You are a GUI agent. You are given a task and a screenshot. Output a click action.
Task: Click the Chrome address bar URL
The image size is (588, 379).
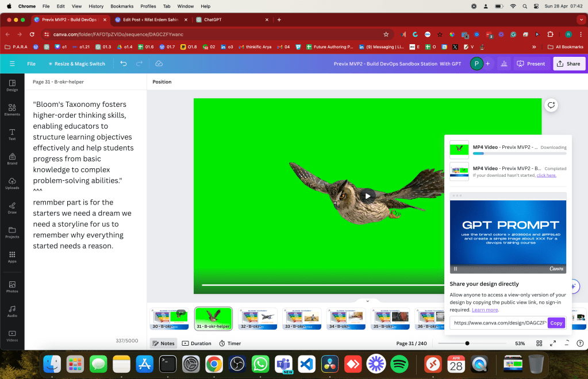118,34
